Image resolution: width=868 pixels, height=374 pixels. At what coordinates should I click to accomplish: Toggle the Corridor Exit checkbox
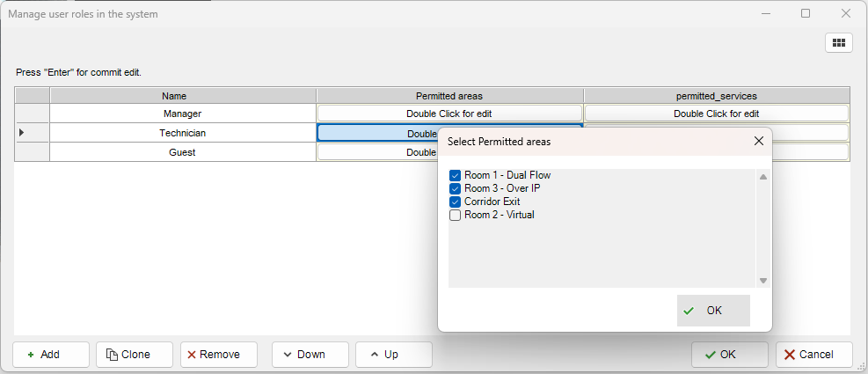[x=455, y=202]
